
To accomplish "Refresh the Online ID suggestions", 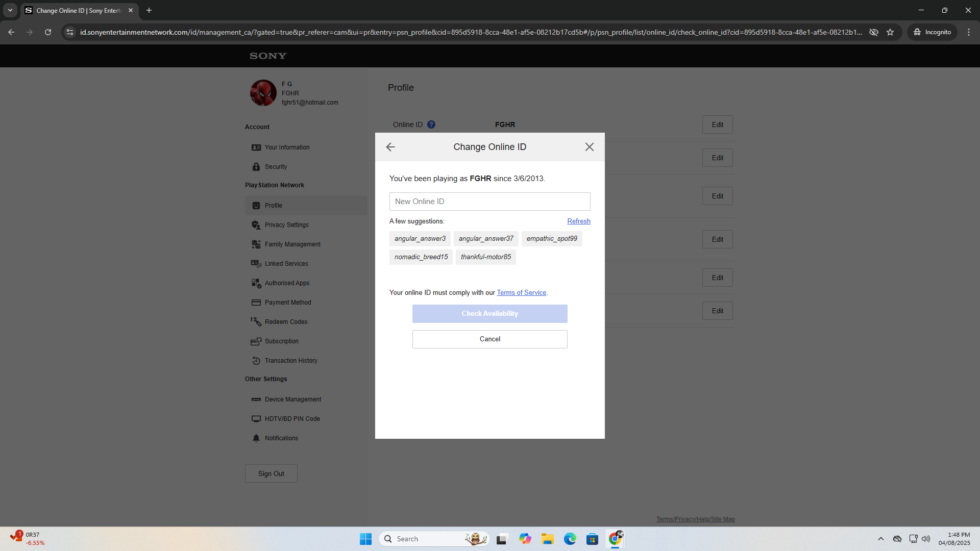I will (579, 221).
